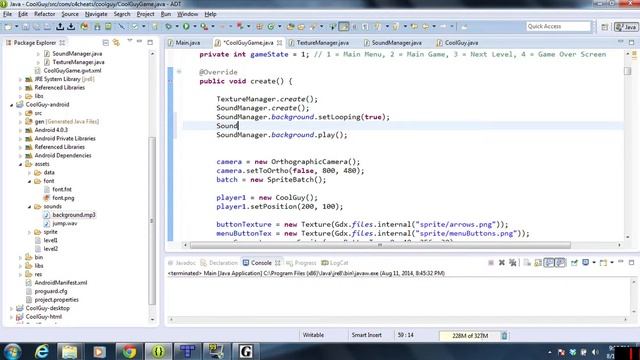Open the File menu
The width and height of the screenshot is (640, 360).
7,14
